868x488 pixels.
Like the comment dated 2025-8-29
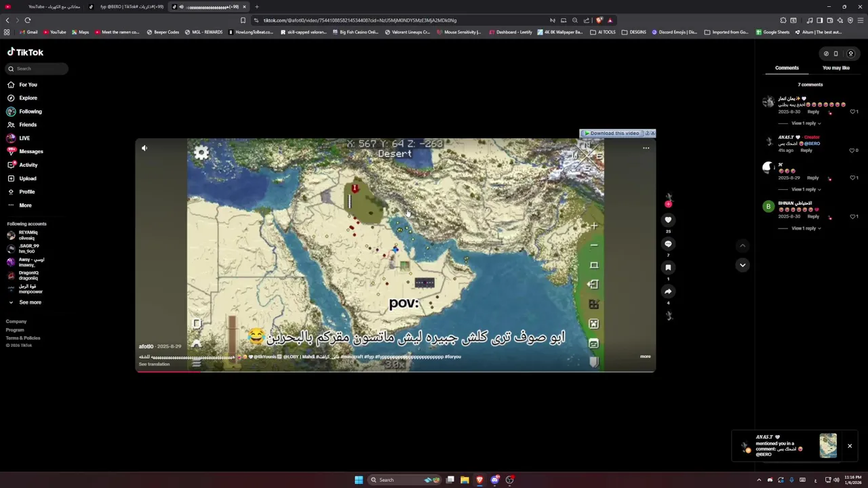[x=852, y=178]
